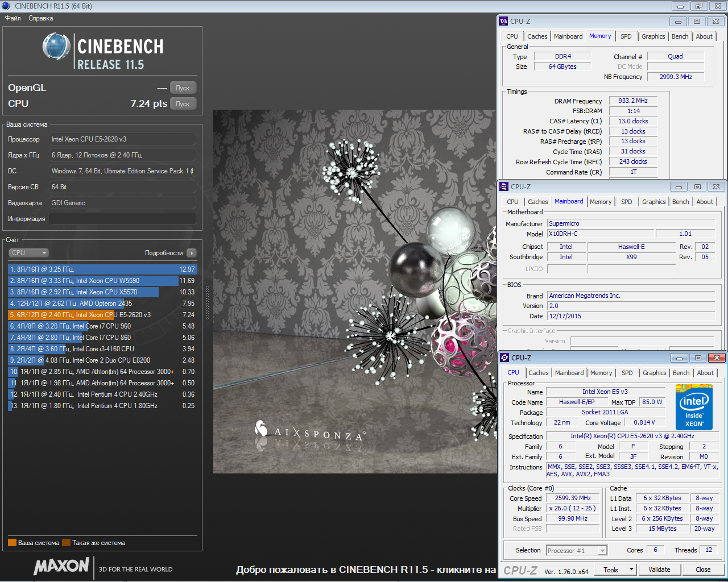The image size is (728, 582).
Task: Select ranking row Intel Core i7 CPU 860
Action: pos(102,338)
